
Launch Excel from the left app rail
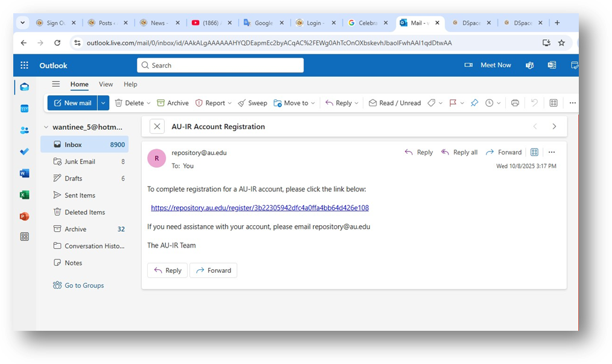coord(25,195)
